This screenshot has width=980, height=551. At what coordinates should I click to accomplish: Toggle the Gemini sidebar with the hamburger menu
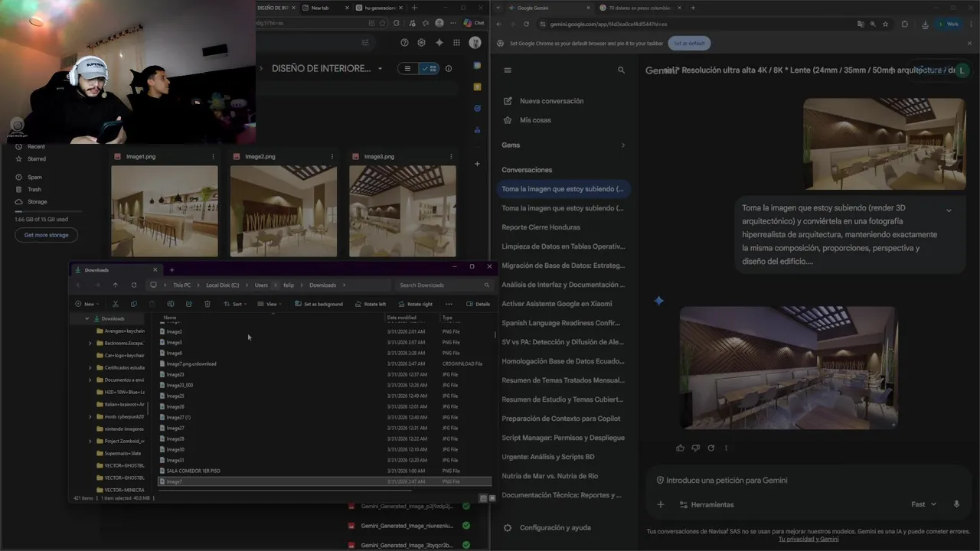507,70
